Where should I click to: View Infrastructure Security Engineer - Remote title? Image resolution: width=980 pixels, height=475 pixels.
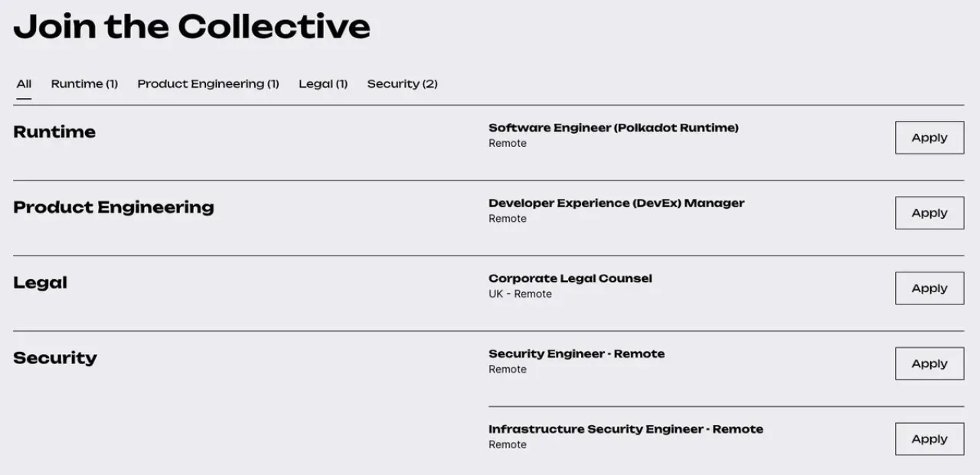(x=626, y=429)
